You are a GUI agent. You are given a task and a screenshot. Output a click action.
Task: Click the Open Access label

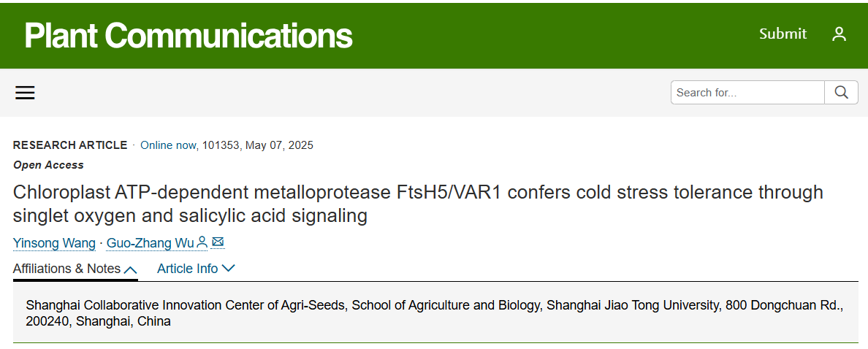click(49, 165)
